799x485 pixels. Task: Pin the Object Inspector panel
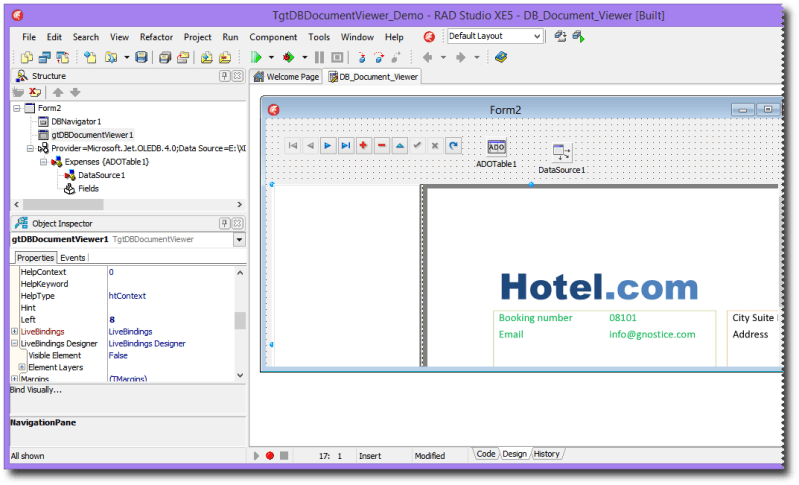(225, 223)
